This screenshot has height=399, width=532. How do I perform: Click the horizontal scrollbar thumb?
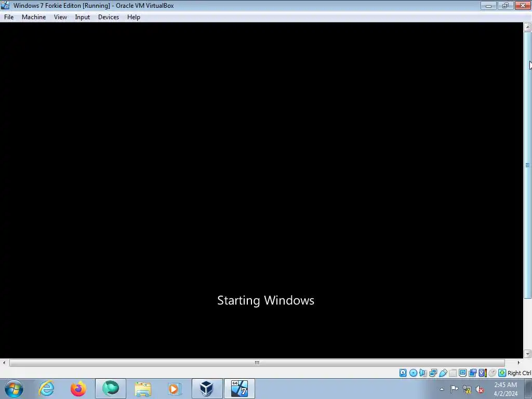tap(257, 363)
